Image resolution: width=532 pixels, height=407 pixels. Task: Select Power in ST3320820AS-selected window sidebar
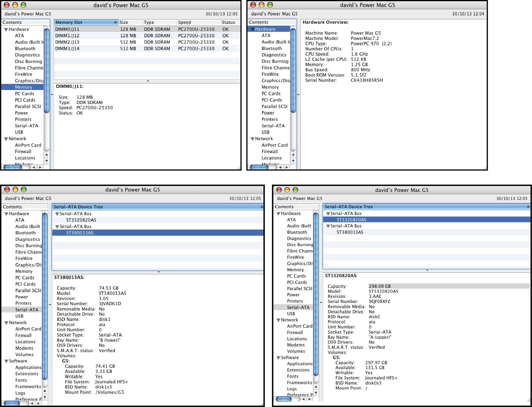[293, 295]
